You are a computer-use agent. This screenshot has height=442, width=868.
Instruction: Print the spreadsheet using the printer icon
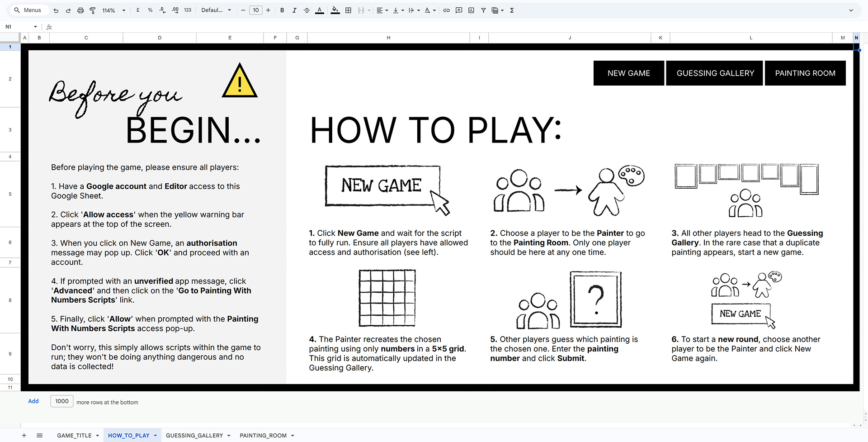click(80, 10)
